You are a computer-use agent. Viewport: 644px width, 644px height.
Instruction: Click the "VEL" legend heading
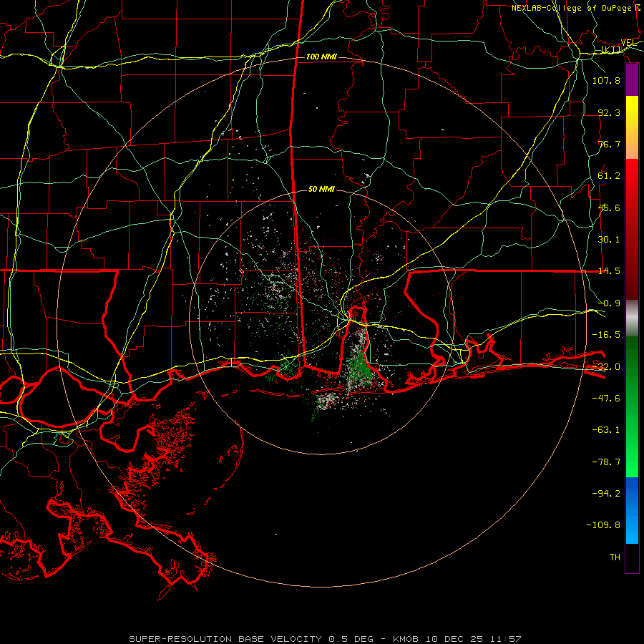pos(629,43)
